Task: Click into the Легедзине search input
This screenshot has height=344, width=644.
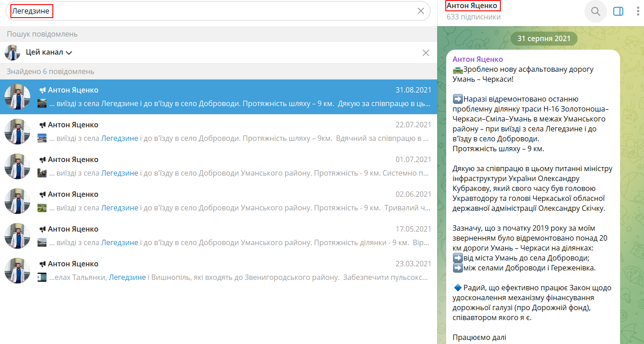Action: point(212,11)
